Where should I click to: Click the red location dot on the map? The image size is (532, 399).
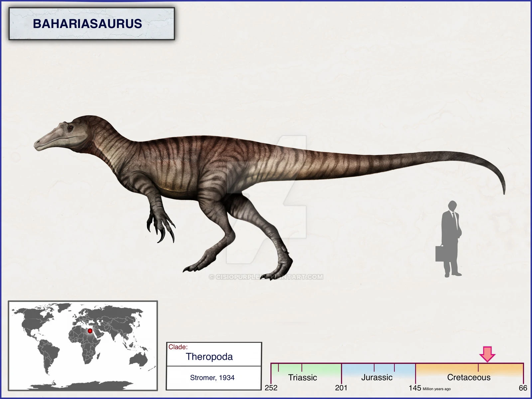click(x=89, y=331)
